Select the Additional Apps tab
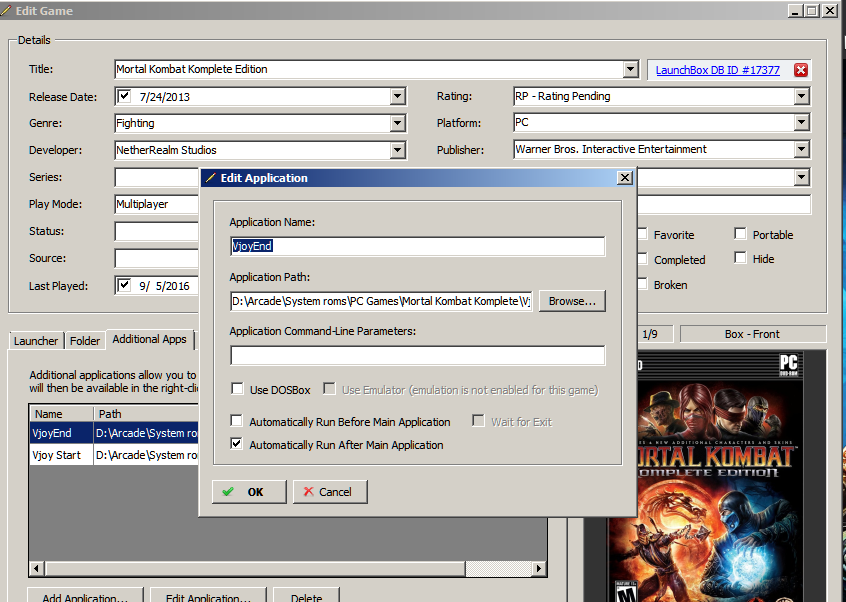This screenshot has height=602, width=846. [149, 339]
